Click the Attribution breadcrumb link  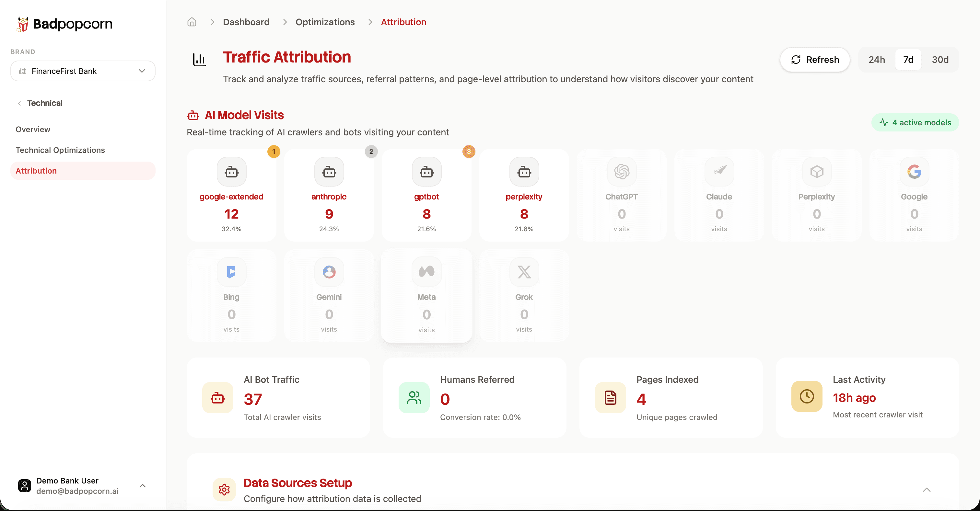point(403,22)
